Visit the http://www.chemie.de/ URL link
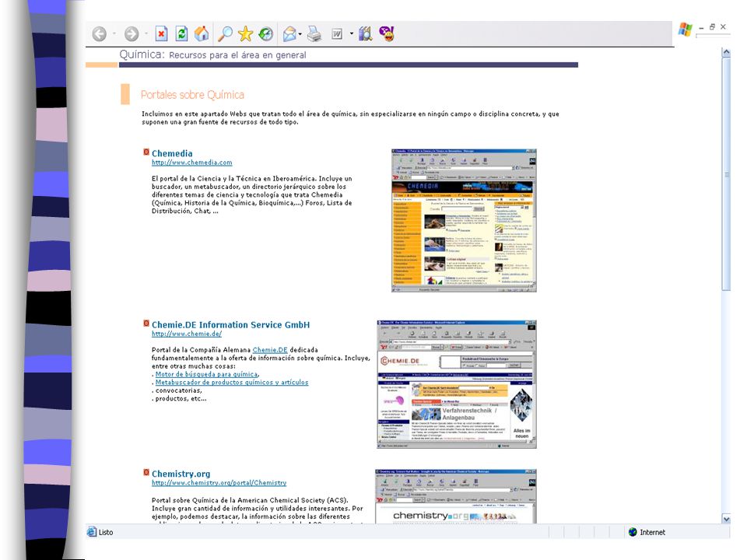 pos(187,334)
